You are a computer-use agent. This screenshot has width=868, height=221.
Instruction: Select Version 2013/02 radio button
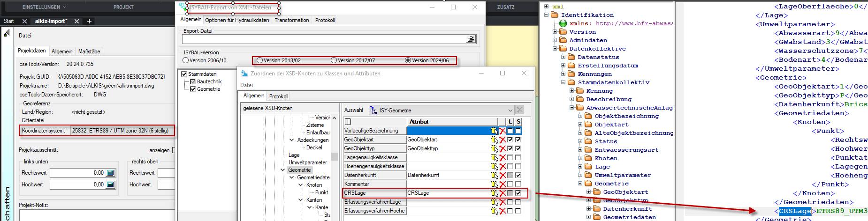point(259,60)
